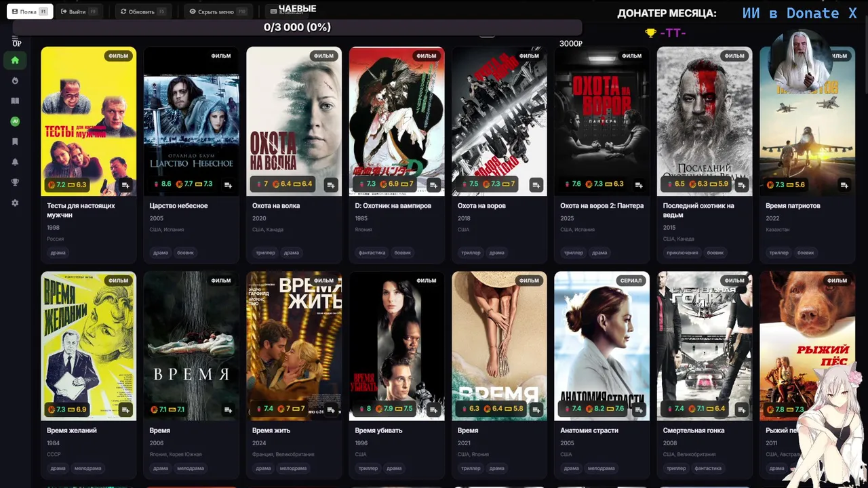This screenshot has width=868, height=488.
Task: Switch to the Полка tab
Action: click(30, 12)
